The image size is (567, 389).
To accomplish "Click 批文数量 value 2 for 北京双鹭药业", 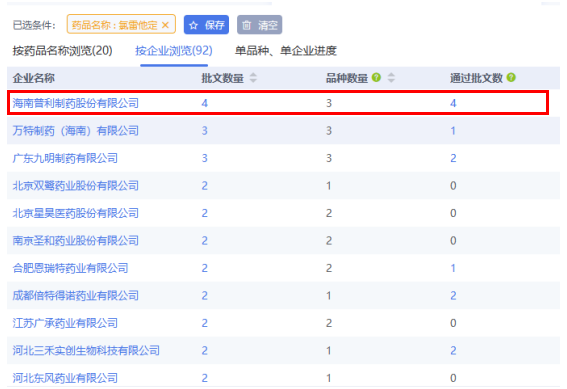I will point(205,186).
